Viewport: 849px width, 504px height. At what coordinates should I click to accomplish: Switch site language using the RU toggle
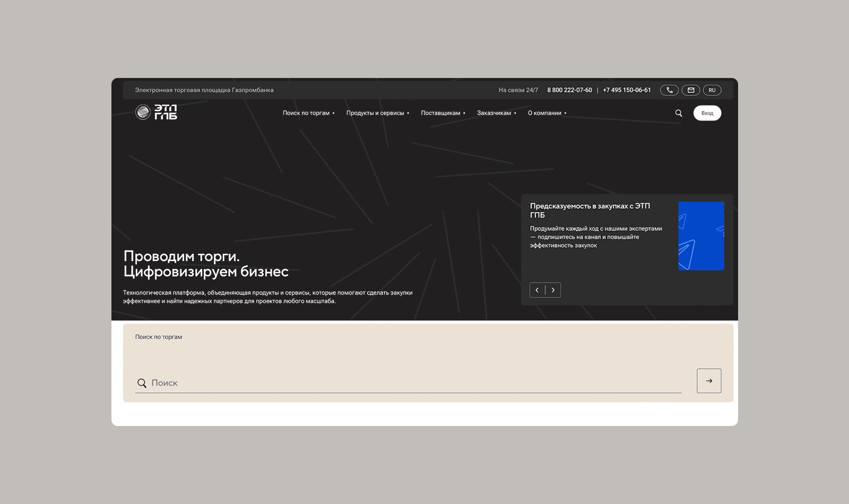712,90
